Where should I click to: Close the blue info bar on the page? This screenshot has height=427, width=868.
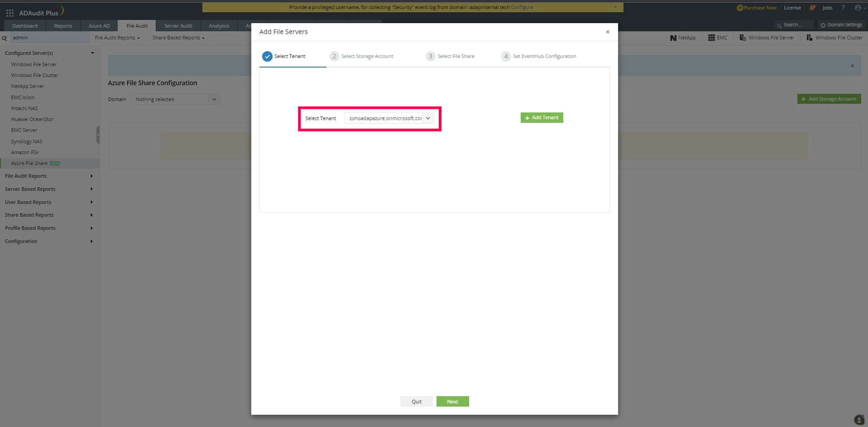(852, 66)
